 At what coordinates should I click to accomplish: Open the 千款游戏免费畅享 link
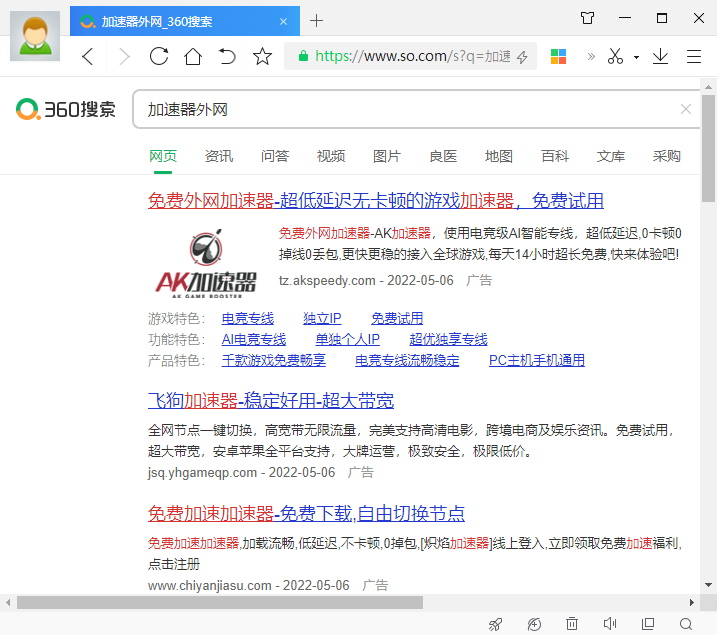[273, 360]
